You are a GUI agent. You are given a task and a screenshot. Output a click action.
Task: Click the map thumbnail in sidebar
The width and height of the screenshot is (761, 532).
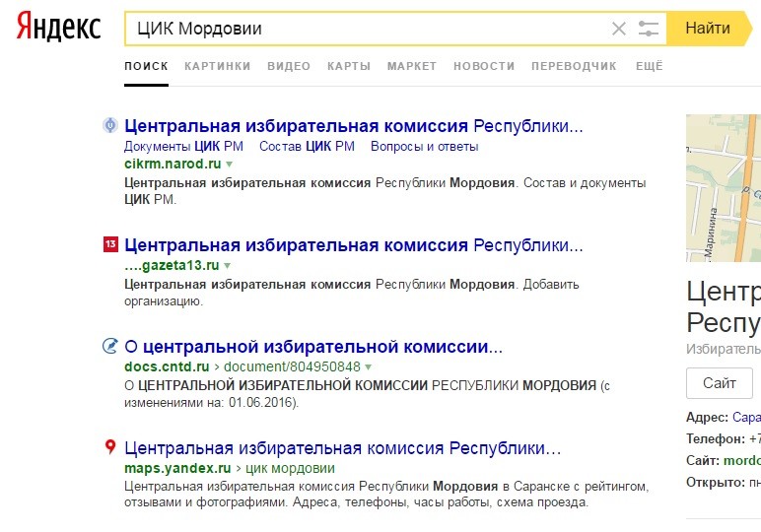(724, 188)
